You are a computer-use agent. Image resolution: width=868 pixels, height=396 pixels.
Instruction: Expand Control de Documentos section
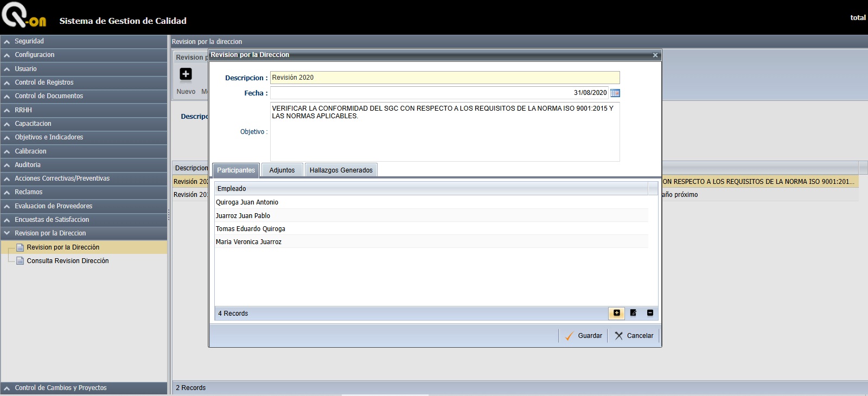[x=84, y=96]
